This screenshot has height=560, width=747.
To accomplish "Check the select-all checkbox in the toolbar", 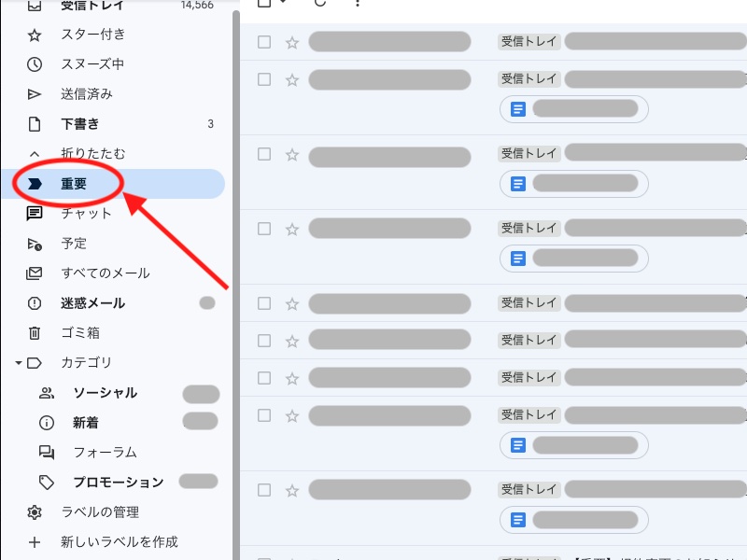I will (263, 4).
